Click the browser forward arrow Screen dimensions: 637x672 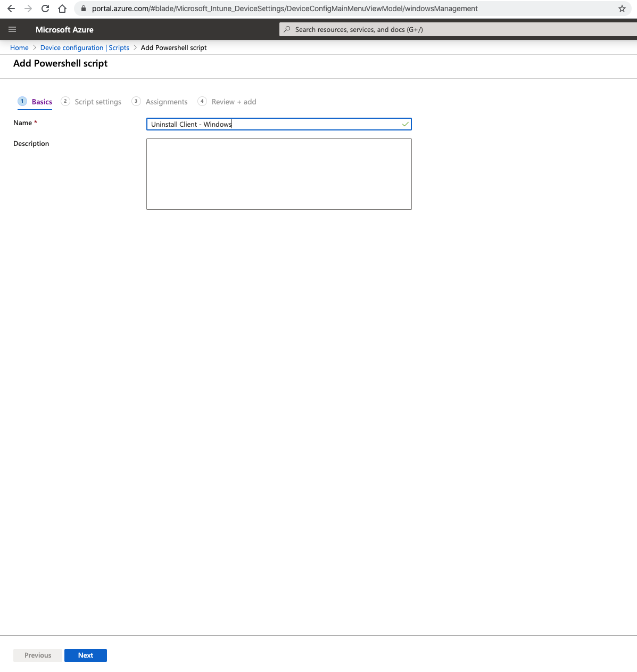[x=28, y=9]
